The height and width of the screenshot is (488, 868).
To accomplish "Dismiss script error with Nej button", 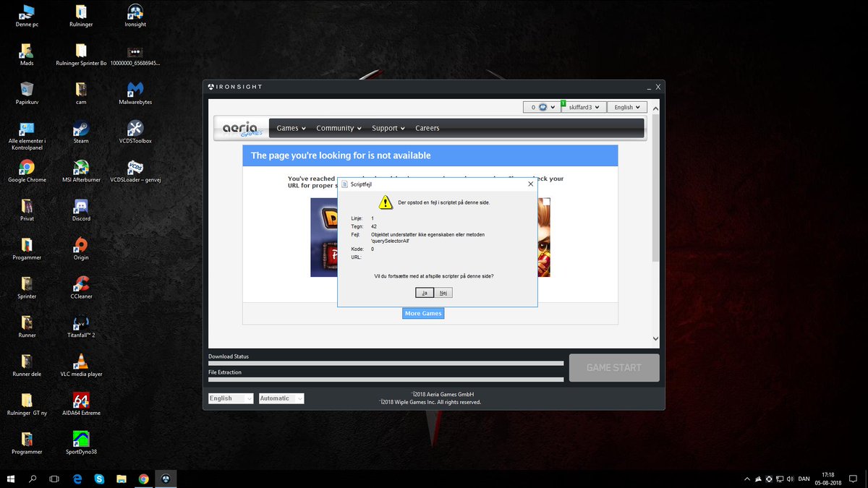I will [443, 292].
